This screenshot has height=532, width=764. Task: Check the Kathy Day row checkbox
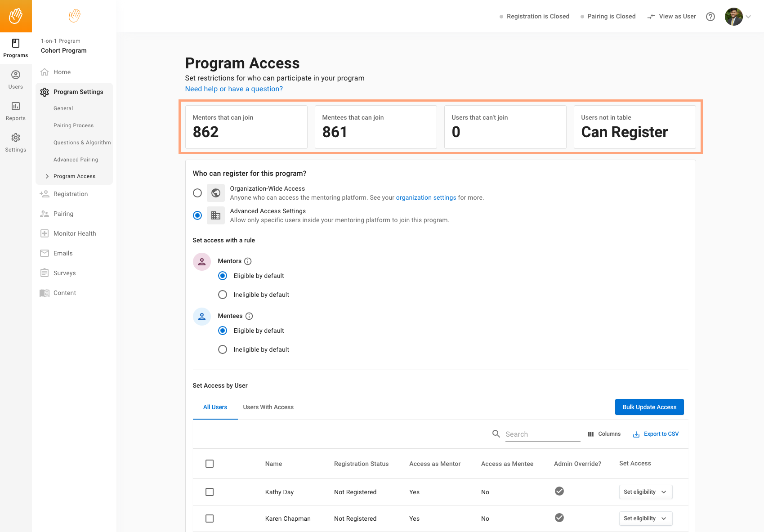[210, 492]
